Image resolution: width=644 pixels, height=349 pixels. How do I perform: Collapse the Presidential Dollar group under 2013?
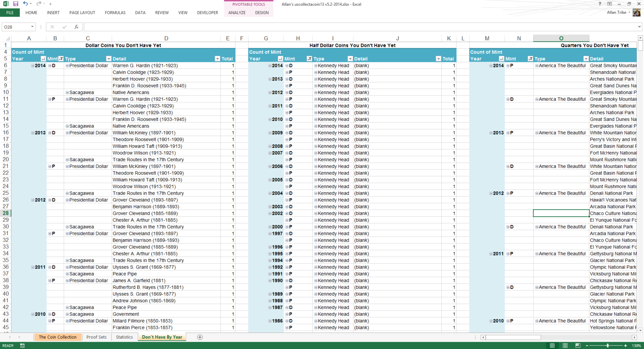pos(67,133)
